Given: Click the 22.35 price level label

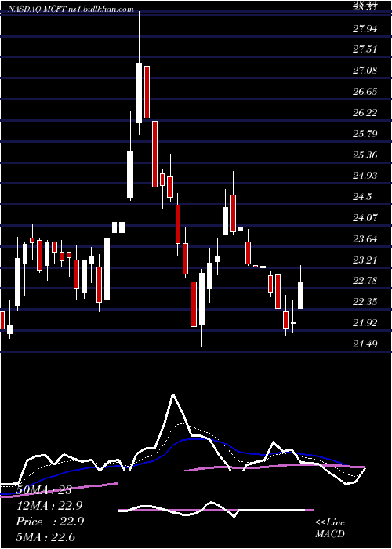Looking at the screenshot, I should pos(365,302).
